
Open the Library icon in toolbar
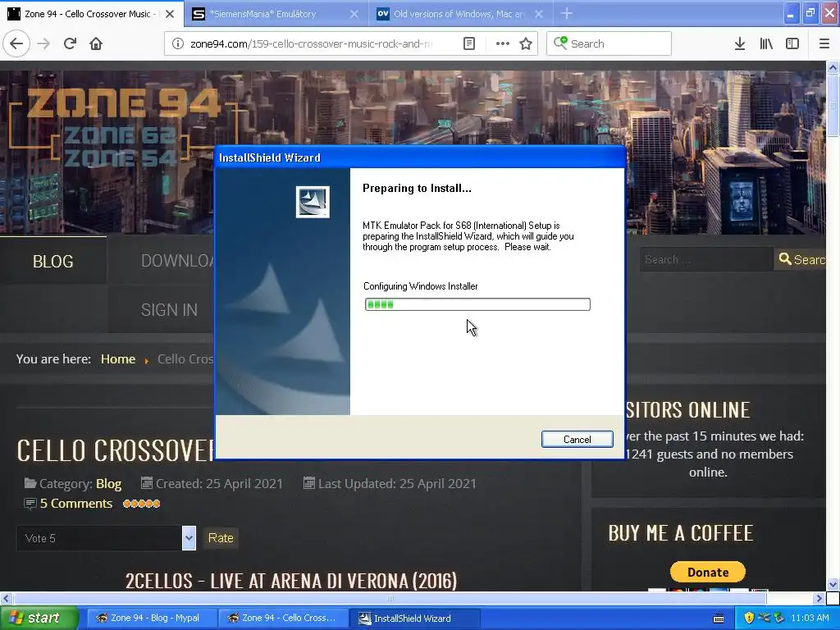(x=767, y=43)
